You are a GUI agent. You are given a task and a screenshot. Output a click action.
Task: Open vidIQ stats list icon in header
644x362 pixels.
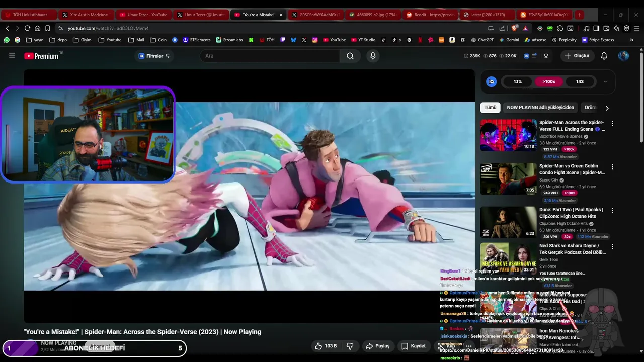click(534, 56)
